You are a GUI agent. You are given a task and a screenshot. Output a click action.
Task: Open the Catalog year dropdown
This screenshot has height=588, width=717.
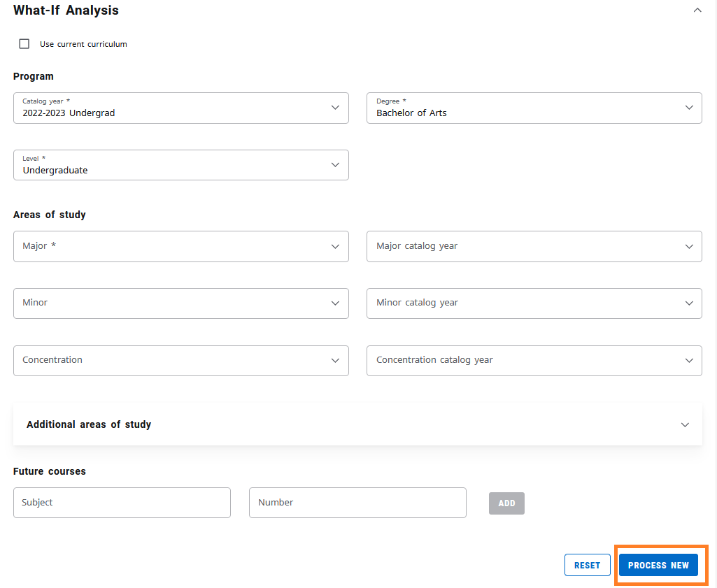[x=181, y=108]
